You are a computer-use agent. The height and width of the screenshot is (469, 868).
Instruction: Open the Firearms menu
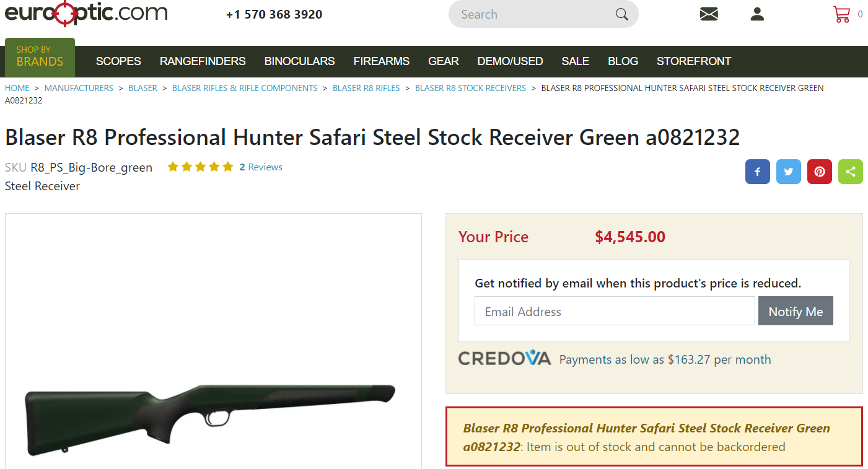point(381,61)
